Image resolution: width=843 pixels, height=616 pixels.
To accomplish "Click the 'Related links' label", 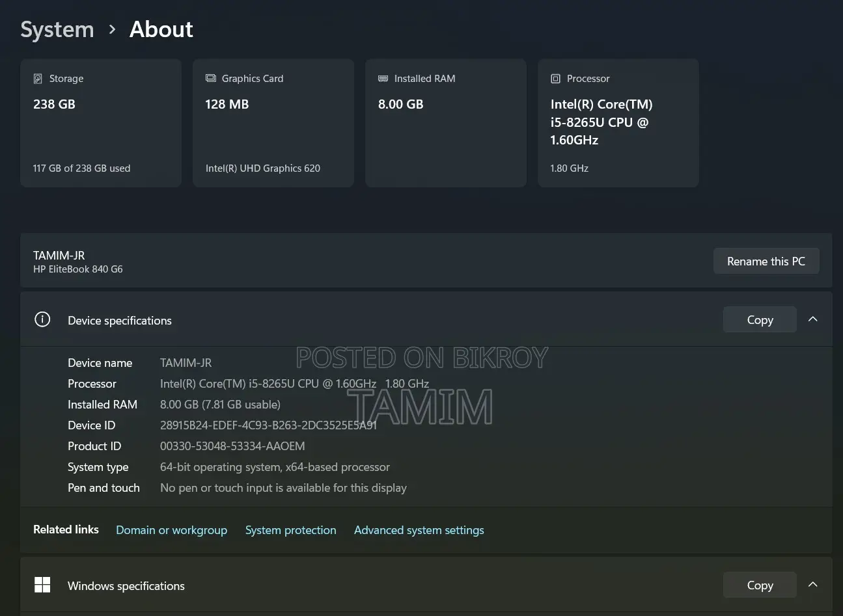I will pos(66,529).
